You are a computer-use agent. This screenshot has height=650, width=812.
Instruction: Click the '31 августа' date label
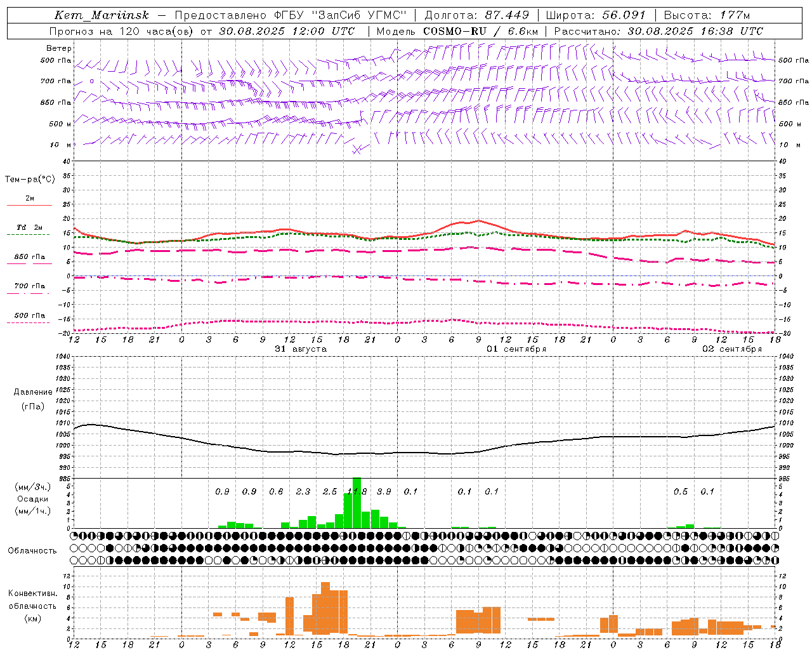301,349
